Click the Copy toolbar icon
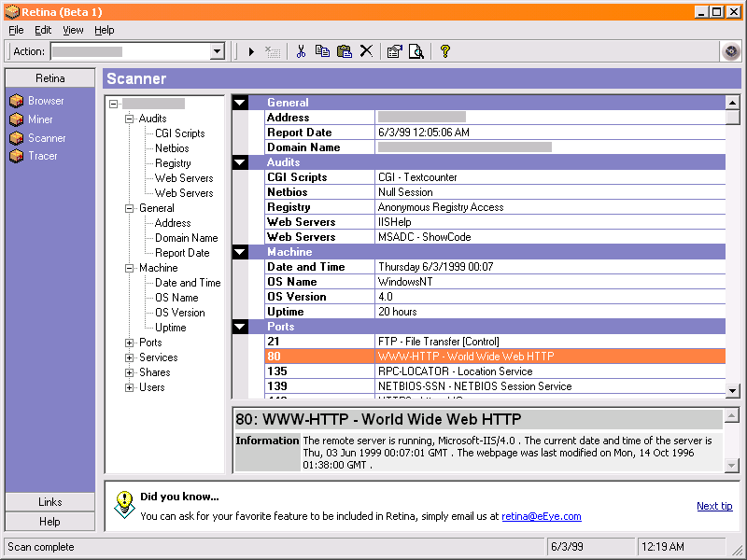 322,51
